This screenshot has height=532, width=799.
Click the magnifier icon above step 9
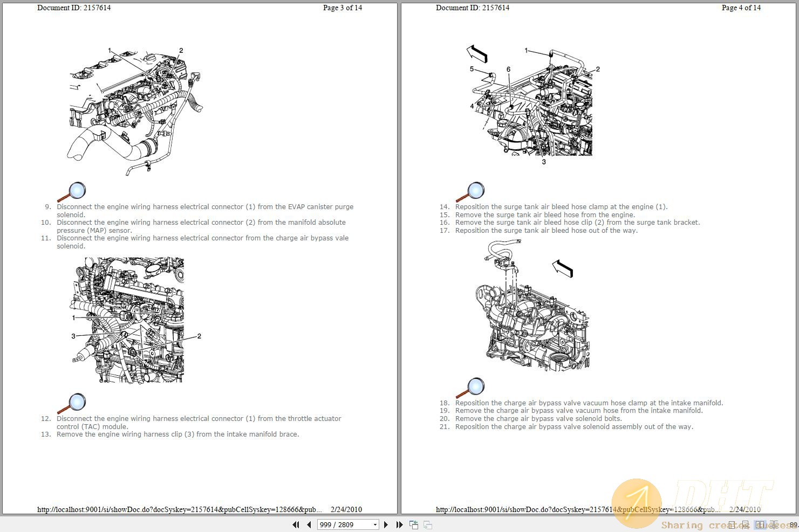point(72,192)
